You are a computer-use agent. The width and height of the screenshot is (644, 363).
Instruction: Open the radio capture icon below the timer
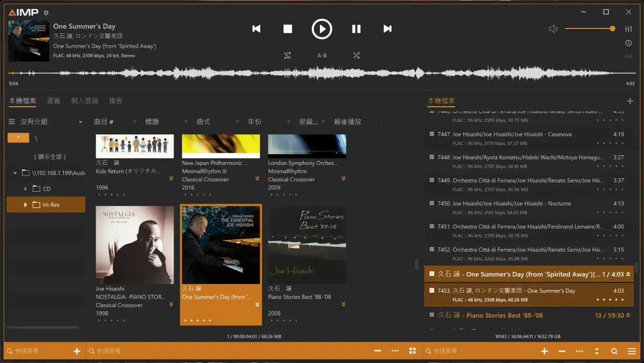coord(628,56)
